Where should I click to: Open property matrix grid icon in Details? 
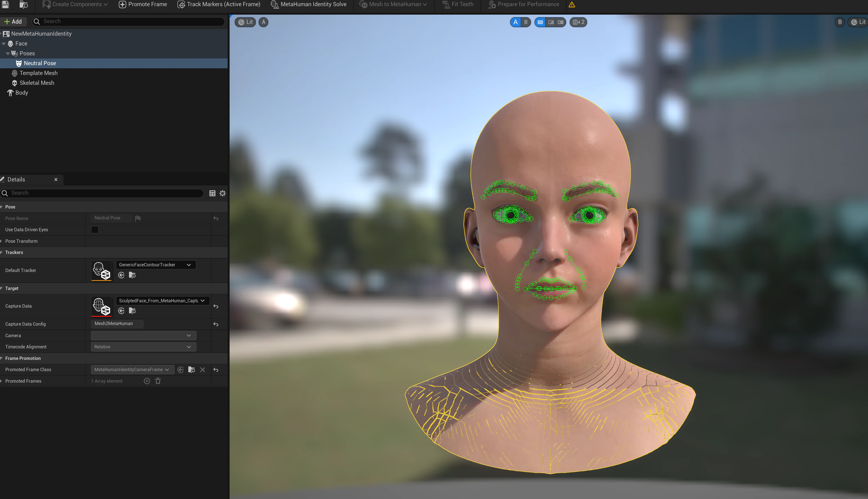(x=212, y=193)
